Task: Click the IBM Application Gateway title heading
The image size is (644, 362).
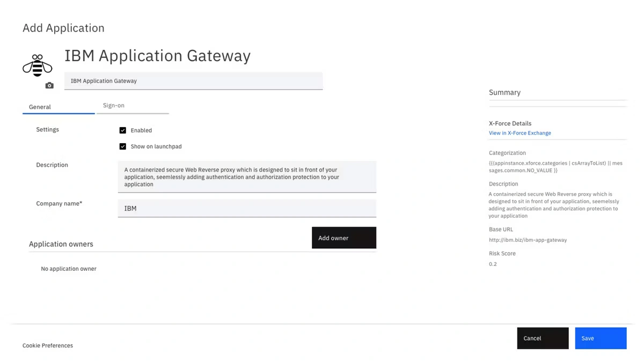Action: [157, 56]
